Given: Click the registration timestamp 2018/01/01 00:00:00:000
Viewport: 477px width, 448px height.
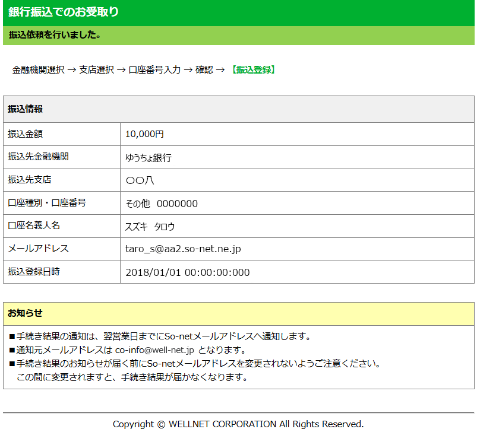Looking at the screenshot, I should 187,272.
